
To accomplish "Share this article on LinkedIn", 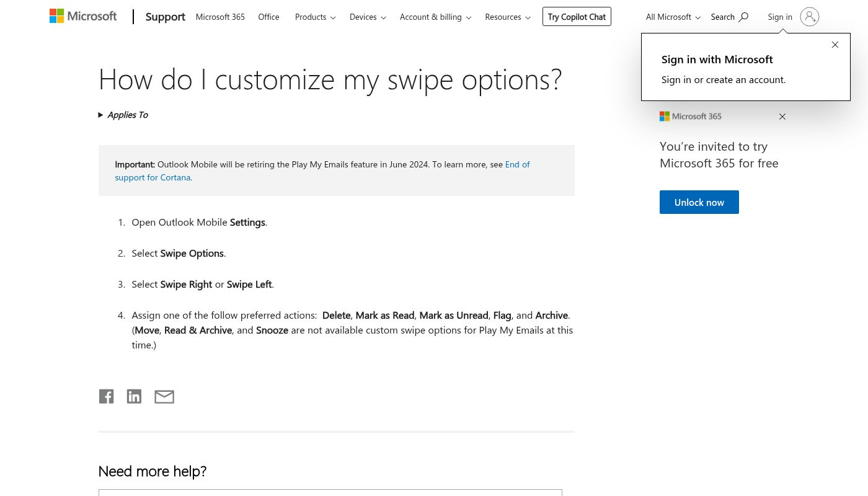I will (x=134, y=396).
